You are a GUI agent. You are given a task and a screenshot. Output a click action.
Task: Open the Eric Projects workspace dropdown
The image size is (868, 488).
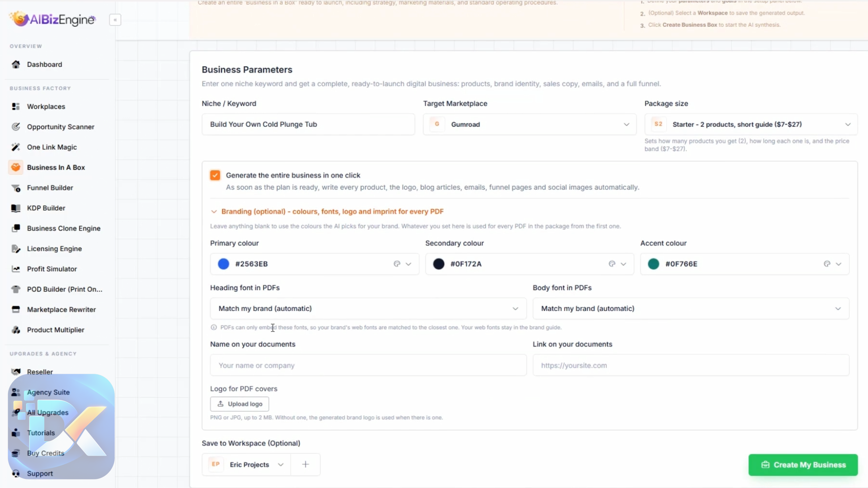(246, 464)
